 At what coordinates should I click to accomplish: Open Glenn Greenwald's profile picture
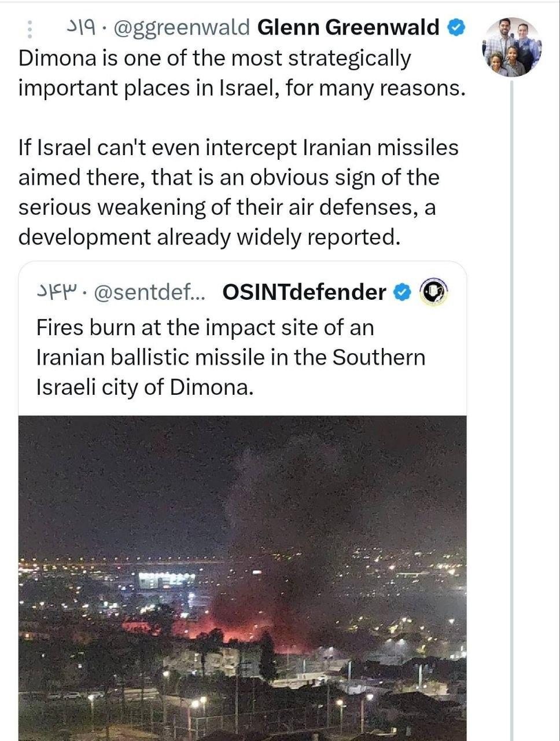512,47
